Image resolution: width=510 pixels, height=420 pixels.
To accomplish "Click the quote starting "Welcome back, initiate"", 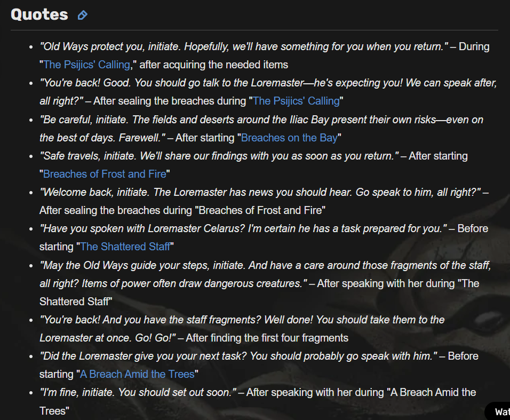I will click(260, 192).
